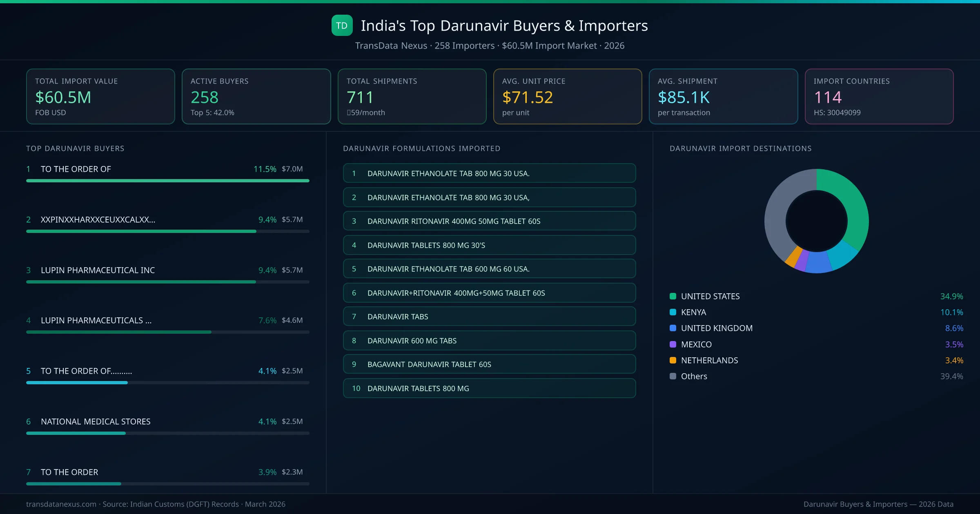The width and height of the screenshot is (980, 514).
Task: Open the Avg. Unit Price card
Action: click(x=567, y=96)
